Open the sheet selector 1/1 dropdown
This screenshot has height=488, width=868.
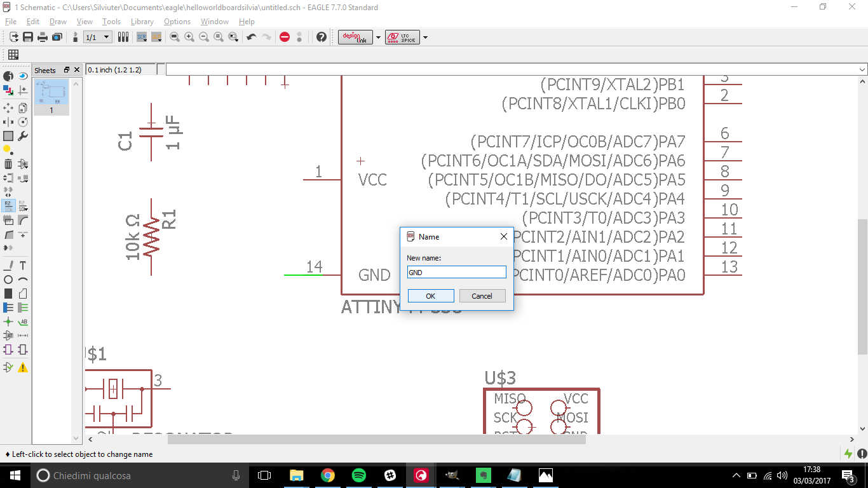click(98, 37)
